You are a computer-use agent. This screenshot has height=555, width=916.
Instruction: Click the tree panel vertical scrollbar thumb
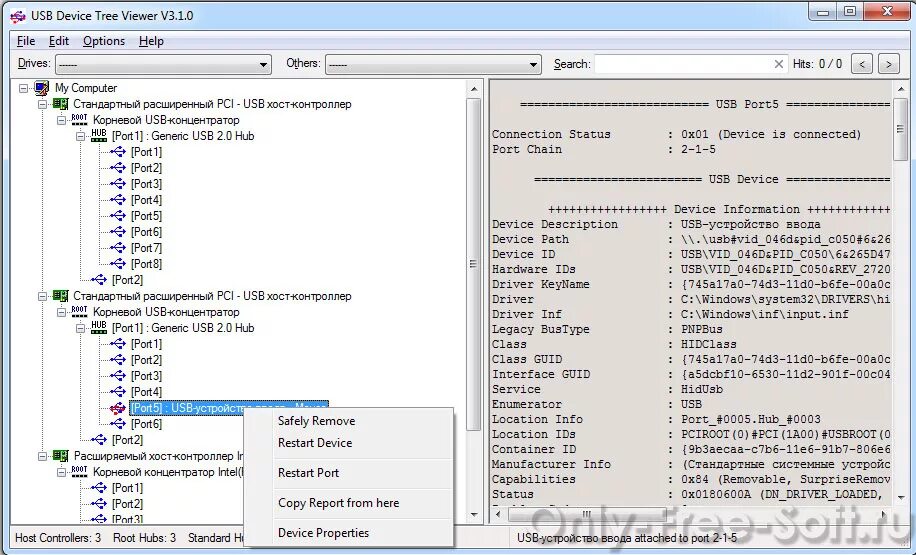473,264
